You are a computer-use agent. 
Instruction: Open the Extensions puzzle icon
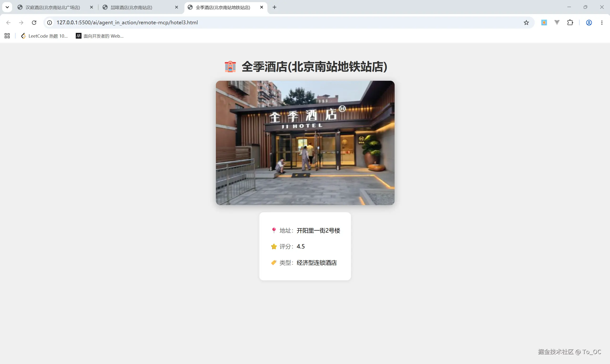coord(570,23)
